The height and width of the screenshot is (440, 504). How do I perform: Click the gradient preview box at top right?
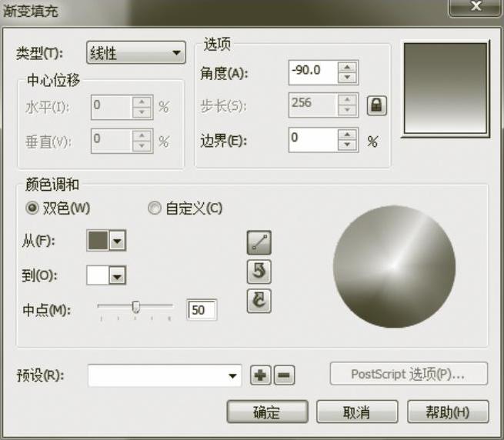click(x=446, y=88)
